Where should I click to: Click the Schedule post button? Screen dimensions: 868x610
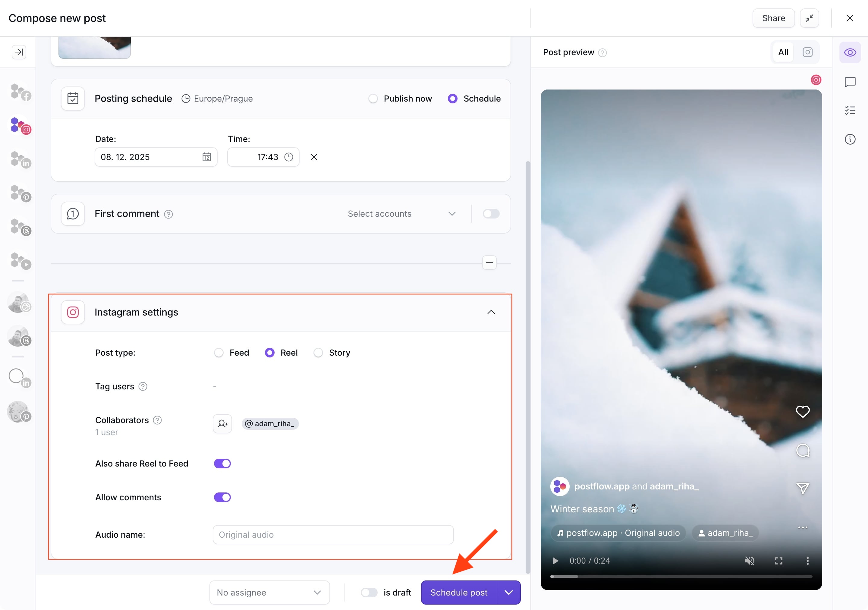[x=459, y=592]
